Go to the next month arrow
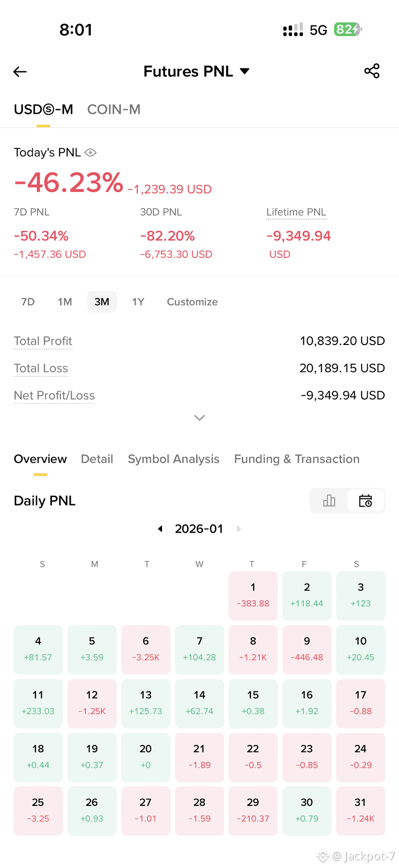This screenshot has height=868, width=399. [x=239, y=529]
